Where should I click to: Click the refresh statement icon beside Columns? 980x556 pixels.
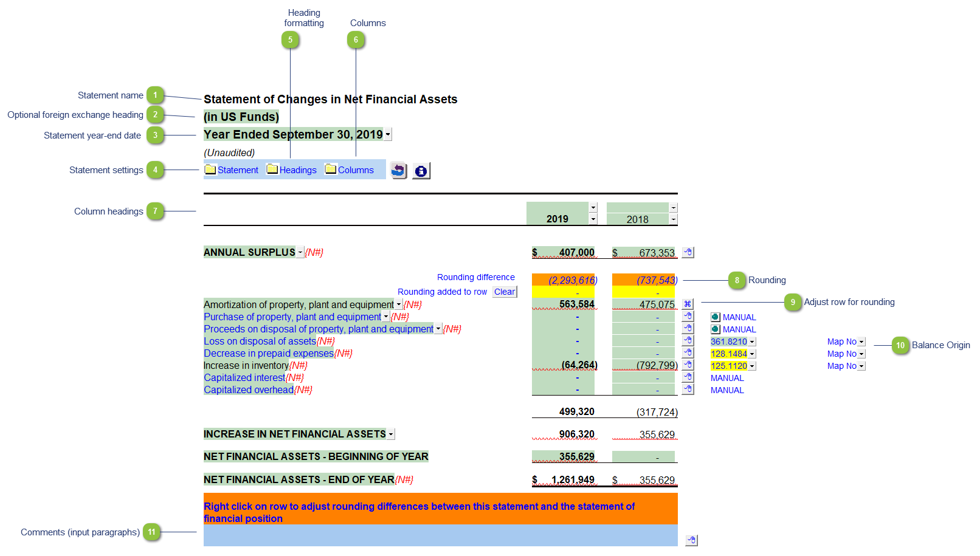(398, 171)
